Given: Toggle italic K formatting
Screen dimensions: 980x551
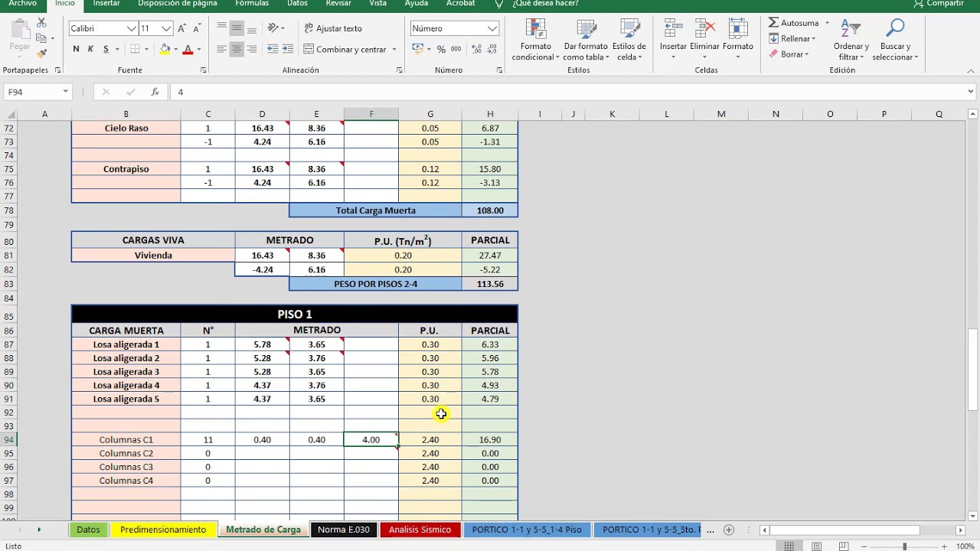Looking at the screenshot, I should tap(90, 49).
